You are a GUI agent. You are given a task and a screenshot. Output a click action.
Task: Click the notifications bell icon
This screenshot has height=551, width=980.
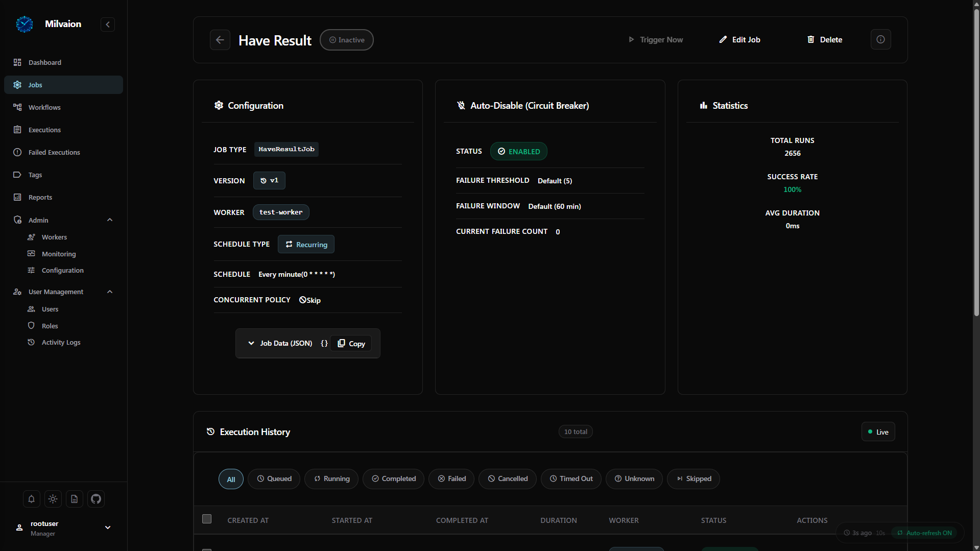click(x=31, y=499)
